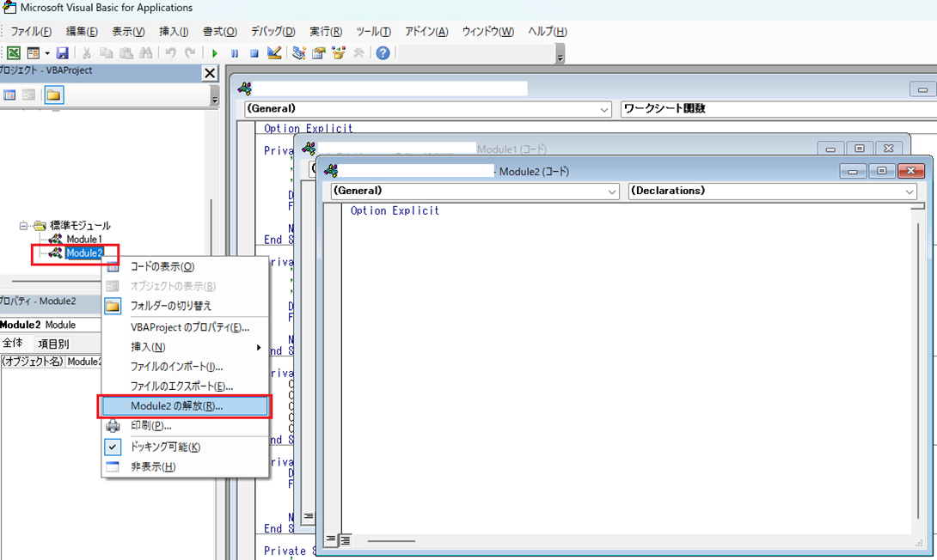This screenshot has height=560, width=937.
Task: Open the ファイル(F) menu
Action: pyautogui.click(x=30, y=32)
